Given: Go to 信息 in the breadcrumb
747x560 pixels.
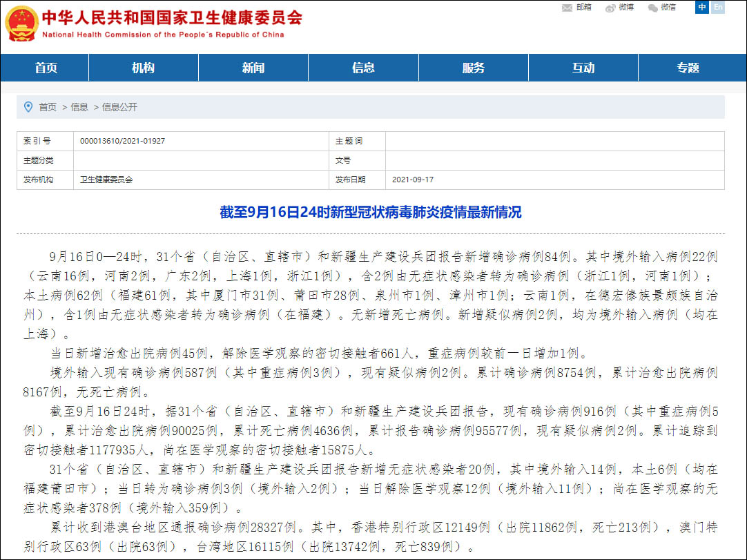Looking at the screenshot, I should coord(79,107).
